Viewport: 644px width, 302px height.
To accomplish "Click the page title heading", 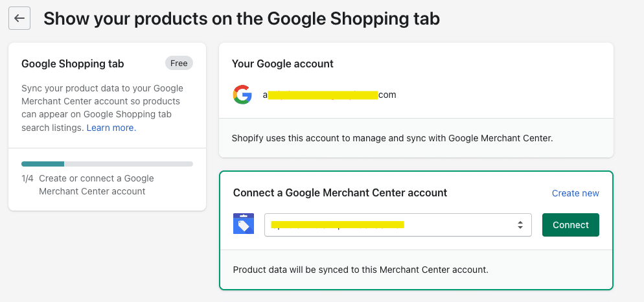I will pos(242,19).
